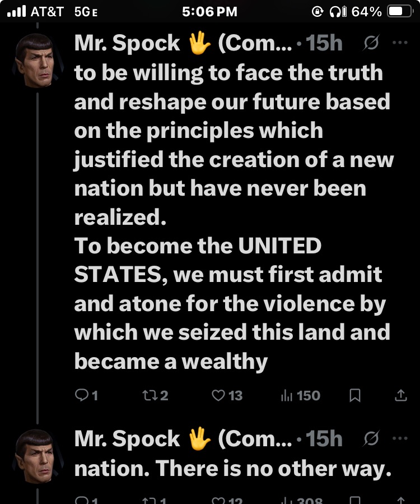Open the Spock avatar on the second tweet
This screenshot has height=504, width=420.
[x=35, y=456]
